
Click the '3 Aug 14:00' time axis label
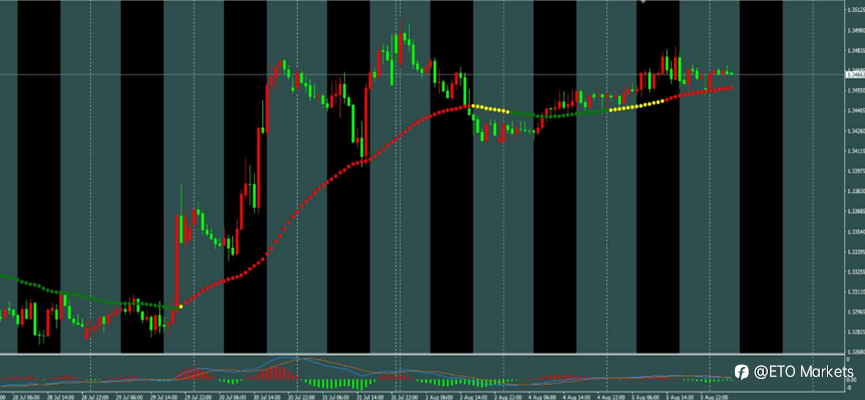click(473, 397)
